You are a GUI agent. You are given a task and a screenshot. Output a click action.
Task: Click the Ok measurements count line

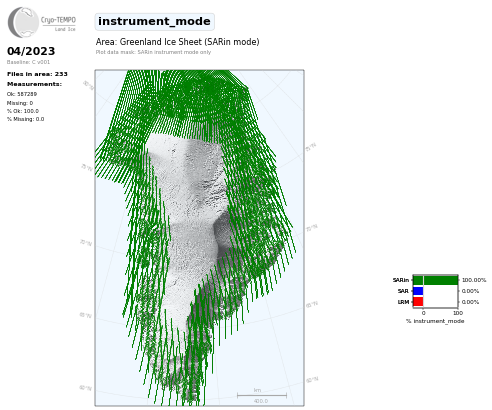[22, 94]
